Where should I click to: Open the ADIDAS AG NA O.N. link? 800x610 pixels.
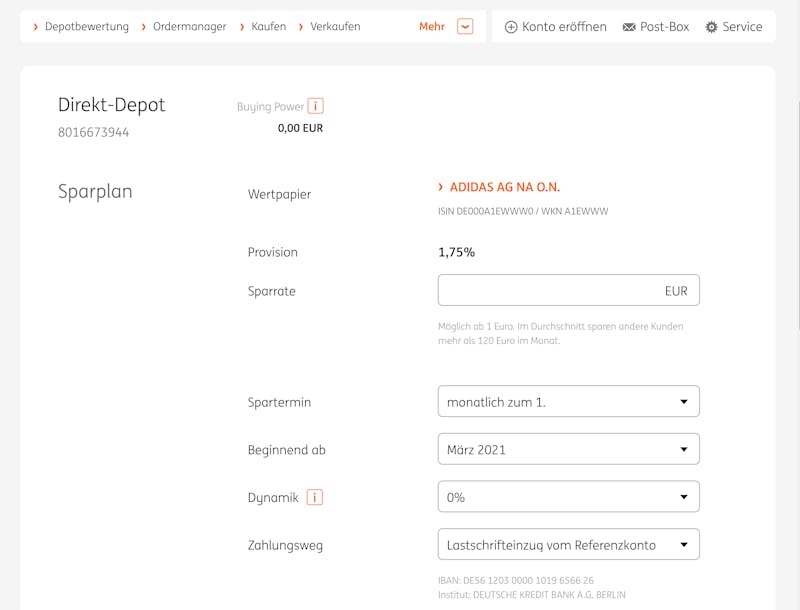pos(505,187)
